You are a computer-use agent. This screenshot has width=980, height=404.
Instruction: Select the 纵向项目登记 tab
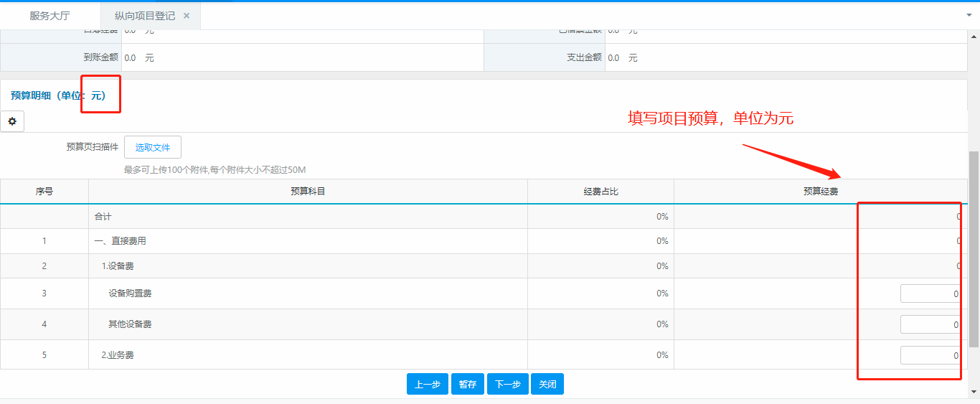(144, 16)
